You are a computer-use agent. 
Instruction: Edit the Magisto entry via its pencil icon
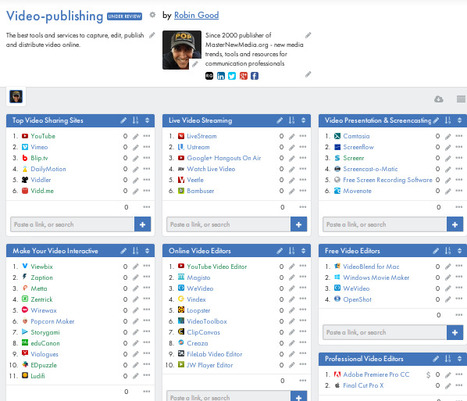(x=292, y=278)
